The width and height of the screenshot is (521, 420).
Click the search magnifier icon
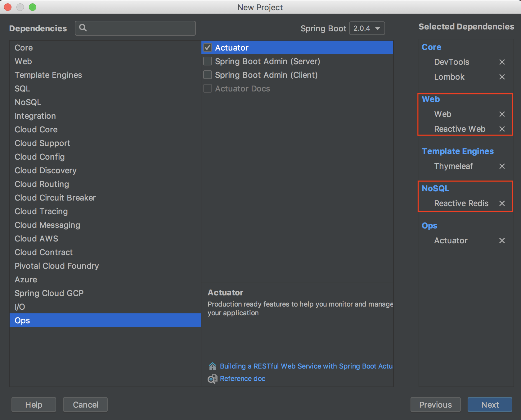point(83,28)
